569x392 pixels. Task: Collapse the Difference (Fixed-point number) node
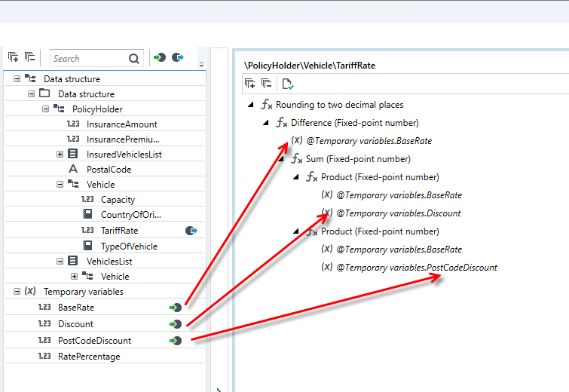(266, 123)
